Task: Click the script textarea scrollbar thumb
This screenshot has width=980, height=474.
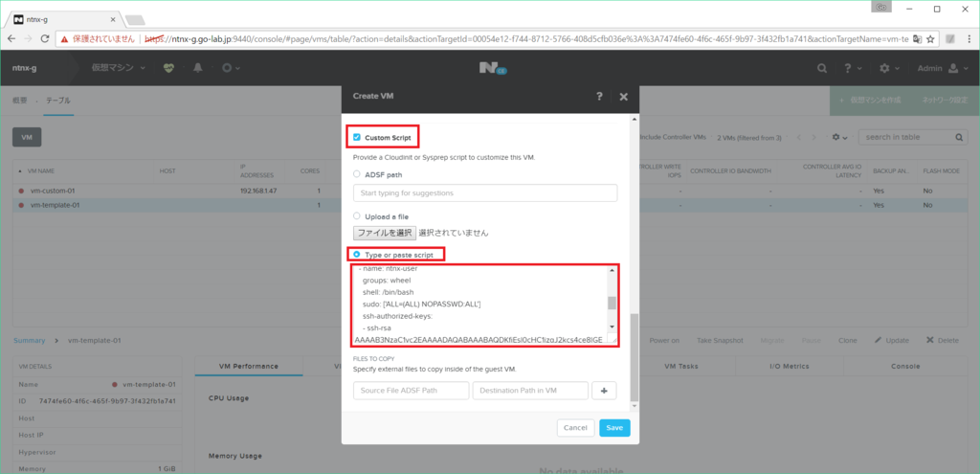Action: click(612, 303)
